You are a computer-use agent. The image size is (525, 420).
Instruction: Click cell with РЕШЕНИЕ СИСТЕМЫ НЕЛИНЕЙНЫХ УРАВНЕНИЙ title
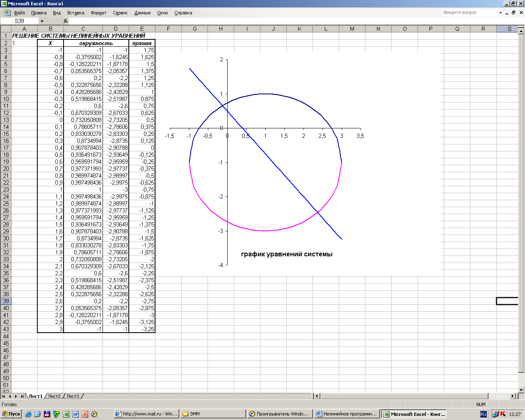pyautogui.click(x=78, y=36)
